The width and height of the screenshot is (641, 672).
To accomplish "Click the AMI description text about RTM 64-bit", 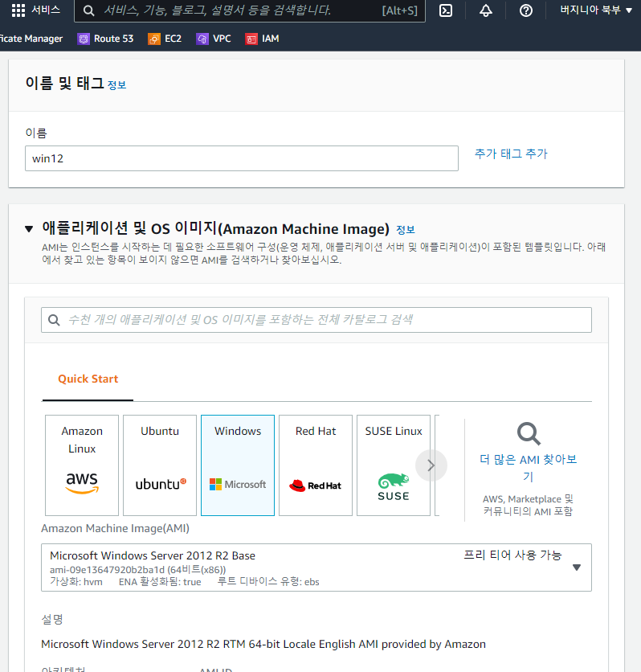I will 263,644.
